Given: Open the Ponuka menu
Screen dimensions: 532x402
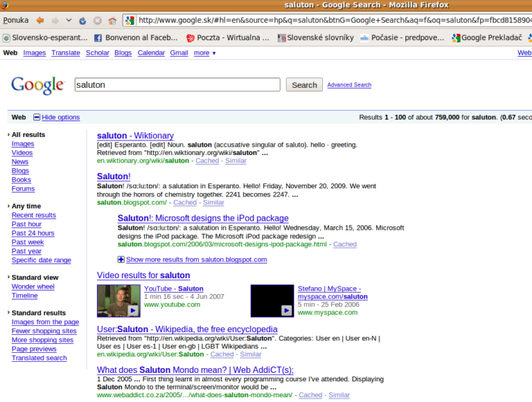Looking at the screenshot, I should tap(16, 20).
